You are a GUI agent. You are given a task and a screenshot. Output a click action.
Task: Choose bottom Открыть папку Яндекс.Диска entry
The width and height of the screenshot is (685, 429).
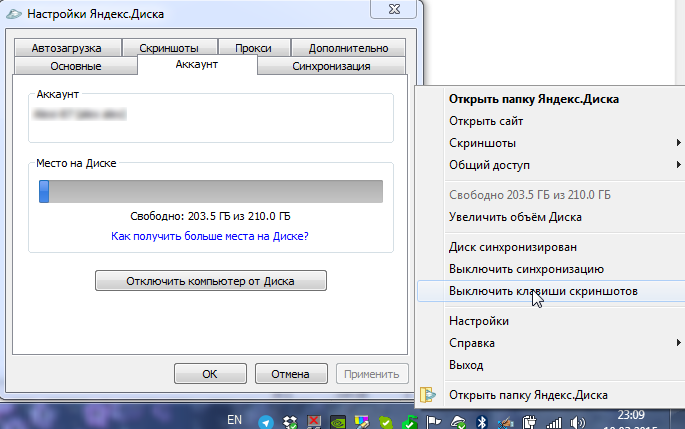pos(551,395)
